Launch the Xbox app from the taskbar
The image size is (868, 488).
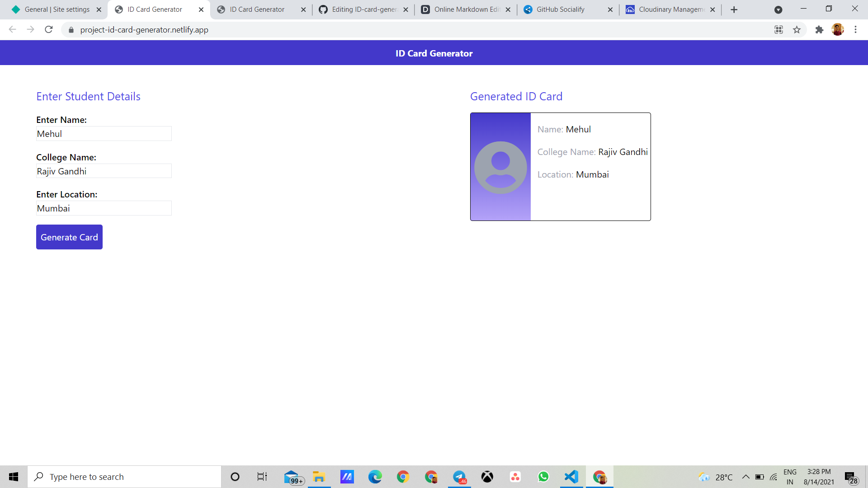pos(488,476)
